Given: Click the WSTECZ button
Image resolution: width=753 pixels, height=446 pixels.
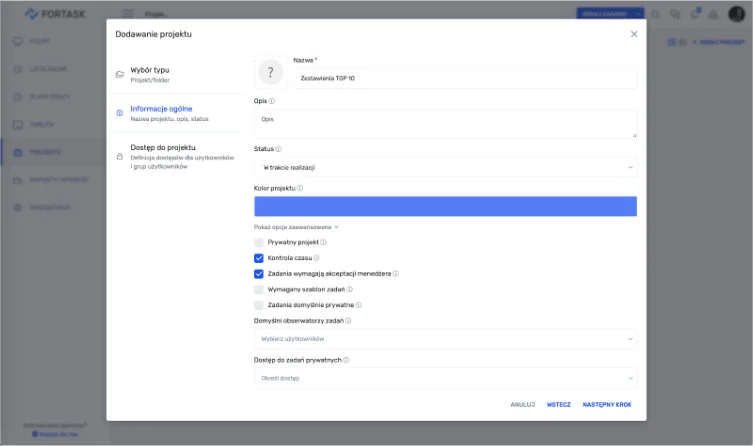Looking at the screenshot, I should [x=558, y=405].
